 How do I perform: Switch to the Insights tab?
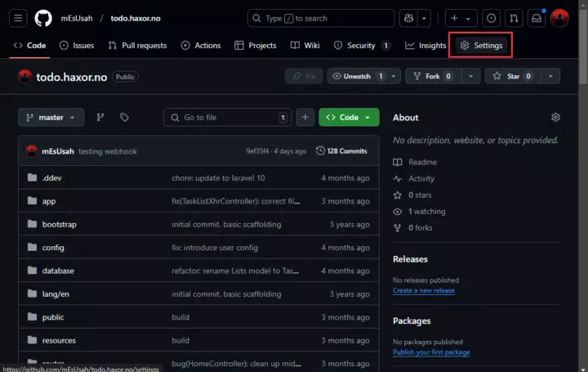[x=425, y=46]
